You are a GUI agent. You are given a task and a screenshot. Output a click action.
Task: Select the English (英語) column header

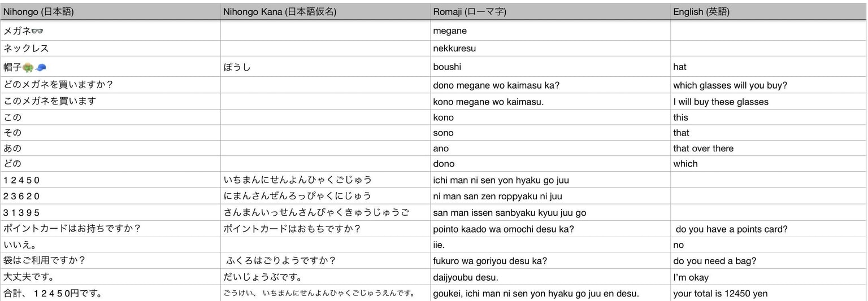[x=769, y=11]
